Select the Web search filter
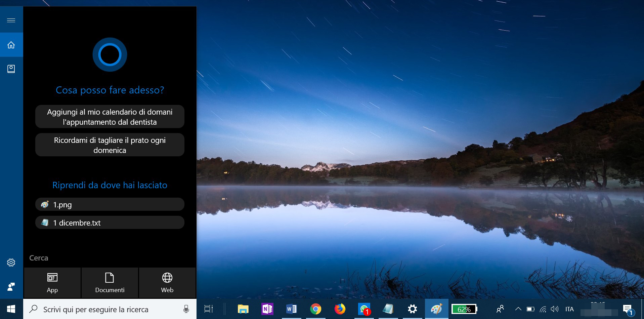The height and width of the screenshot is (319, 644). coord(167,282)
